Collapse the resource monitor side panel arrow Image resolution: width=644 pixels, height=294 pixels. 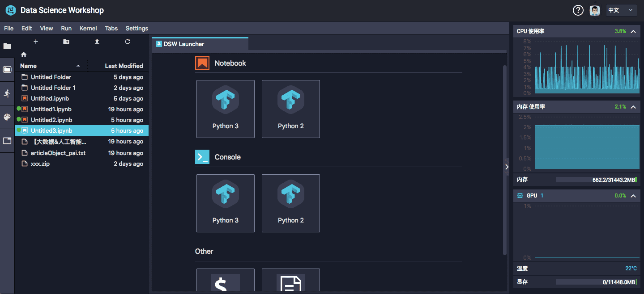[507, 167]
